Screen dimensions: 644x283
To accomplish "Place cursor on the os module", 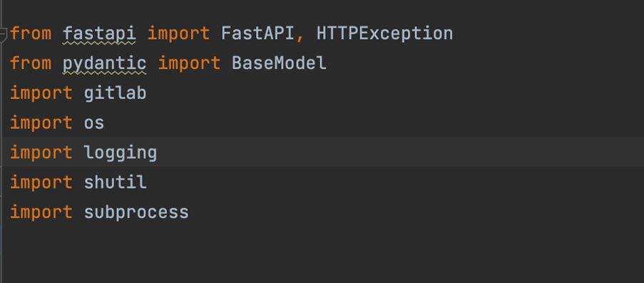I will 94,123.
